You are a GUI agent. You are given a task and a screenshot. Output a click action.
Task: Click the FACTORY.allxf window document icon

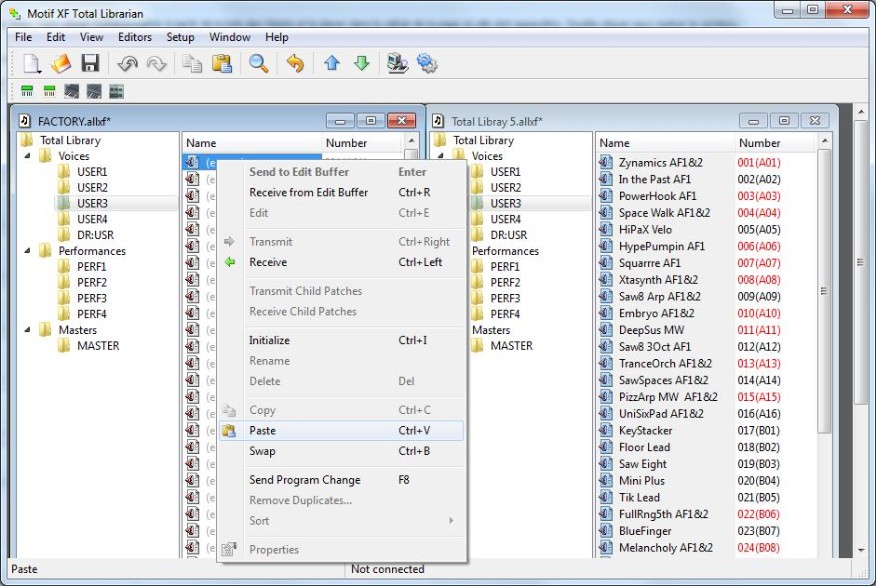tap(25, 121)
